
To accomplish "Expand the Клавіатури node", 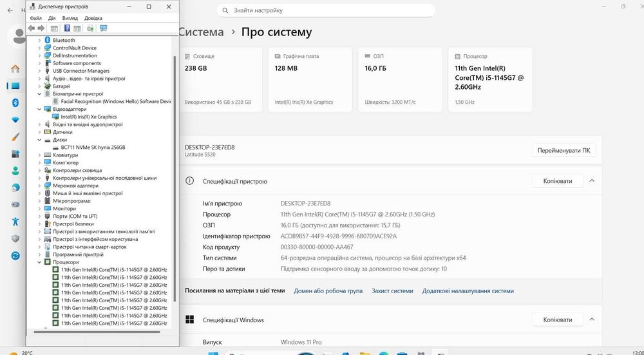I will pos(39,155).
